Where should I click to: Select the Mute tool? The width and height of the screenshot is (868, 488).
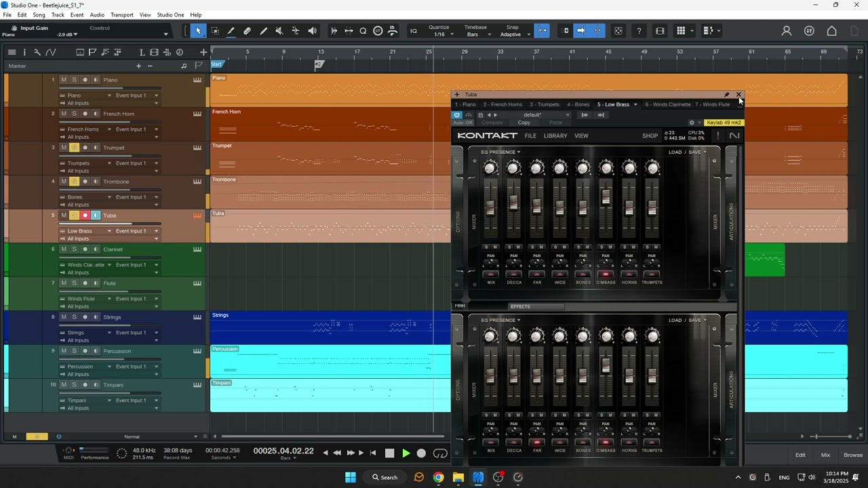tap(279, 30)
